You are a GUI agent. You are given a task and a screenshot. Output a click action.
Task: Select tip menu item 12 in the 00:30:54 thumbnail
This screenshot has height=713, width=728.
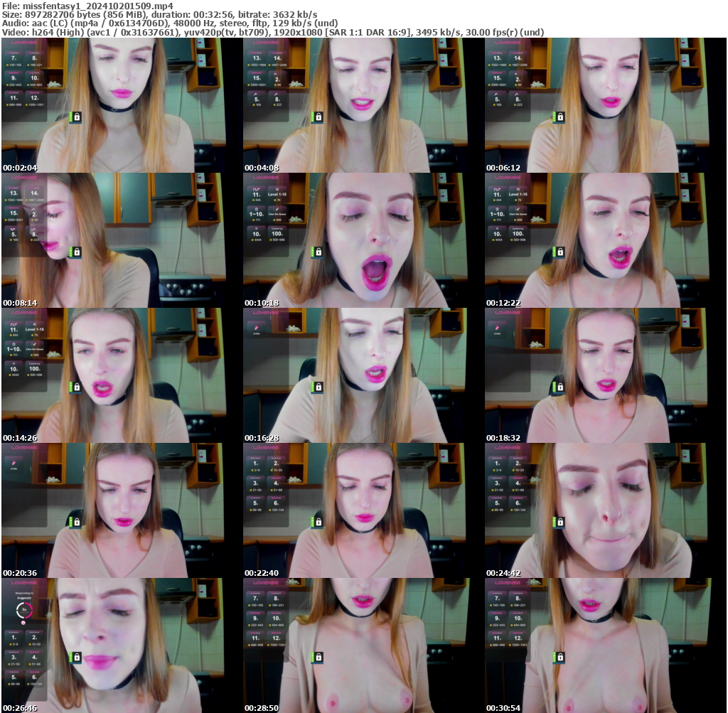click(518, 638)
